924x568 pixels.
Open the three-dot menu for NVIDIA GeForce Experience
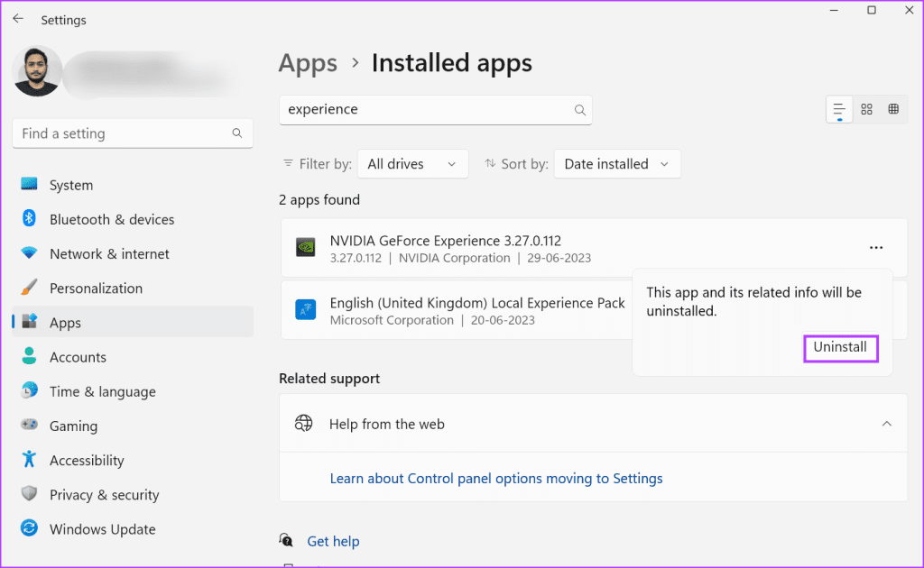coord(874,247)
